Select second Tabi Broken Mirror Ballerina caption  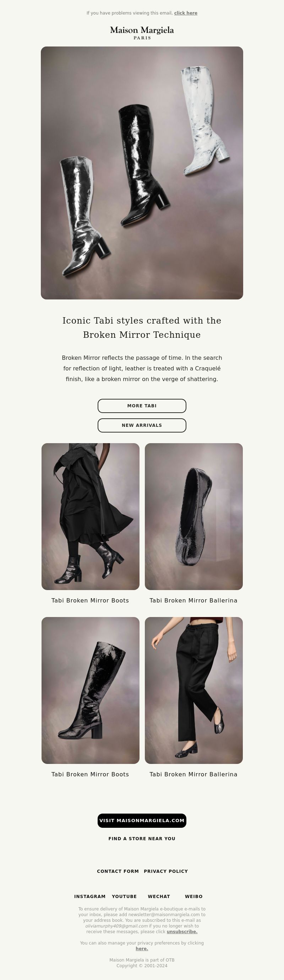click(193, 774)
